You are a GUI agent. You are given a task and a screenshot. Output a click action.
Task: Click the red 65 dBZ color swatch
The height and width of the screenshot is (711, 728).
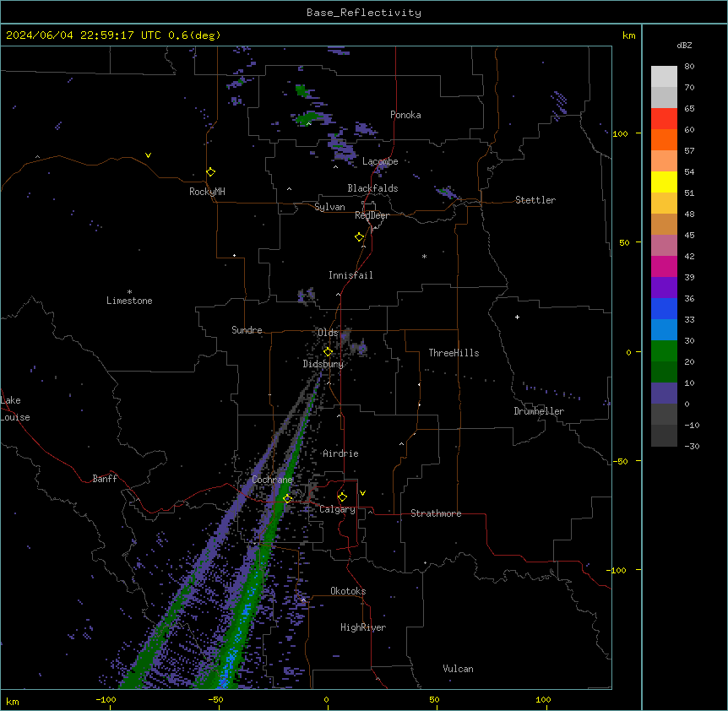tap(664, 119)
